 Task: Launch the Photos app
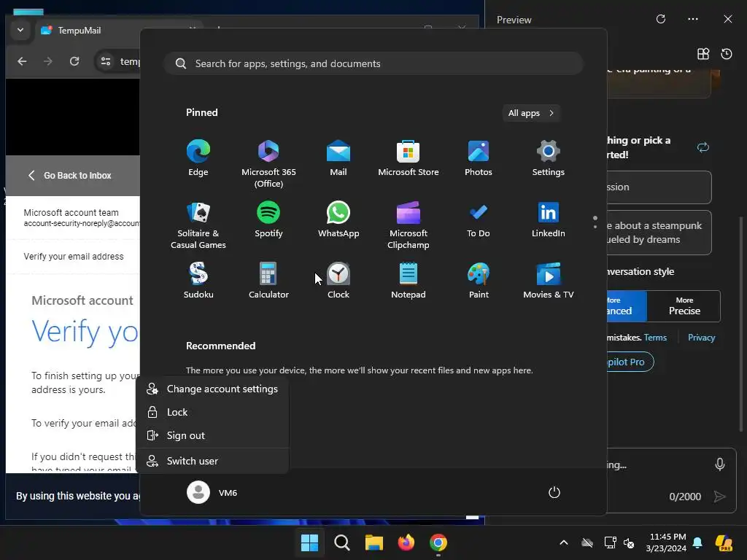(479, 158)
